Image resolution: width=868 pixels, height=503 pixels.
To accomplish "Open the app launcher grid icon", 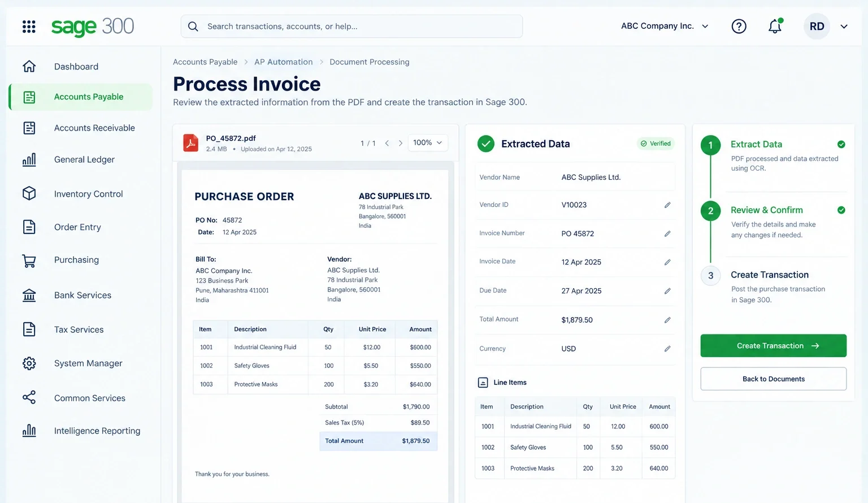I will point(29,27).
